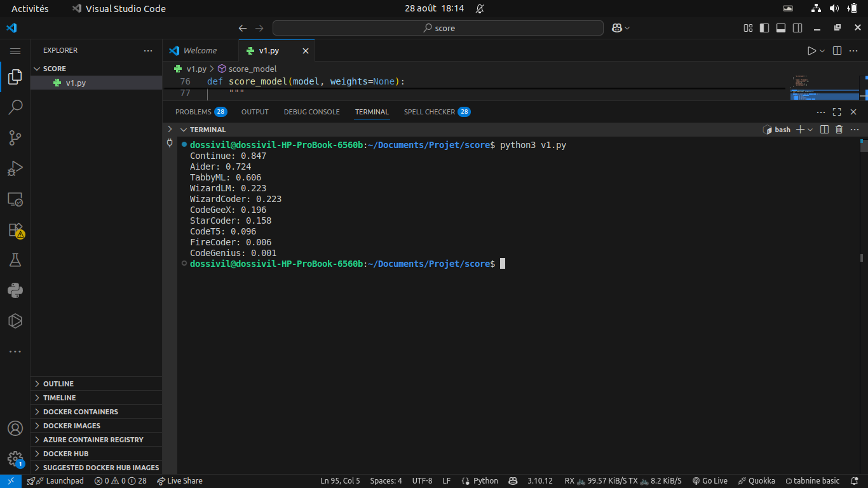Open the Remote Window status bar button
The image size is (868, 488).
coord(11,481)
